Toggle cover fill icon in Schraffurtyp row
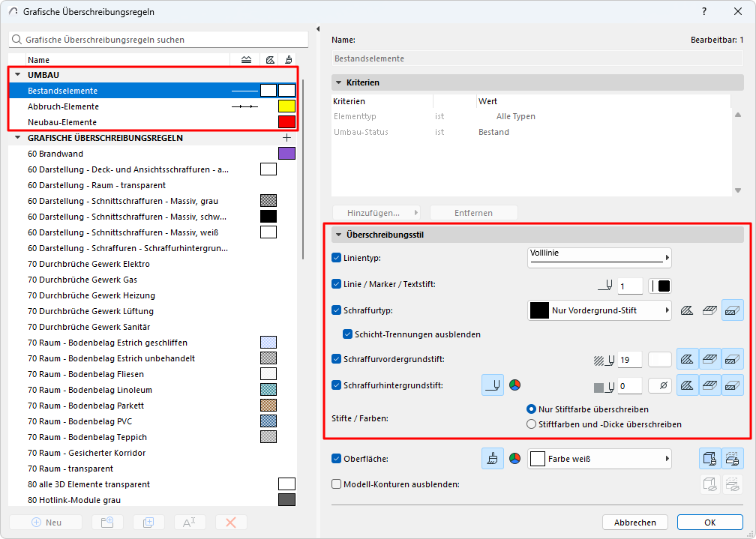 [709, 310]
